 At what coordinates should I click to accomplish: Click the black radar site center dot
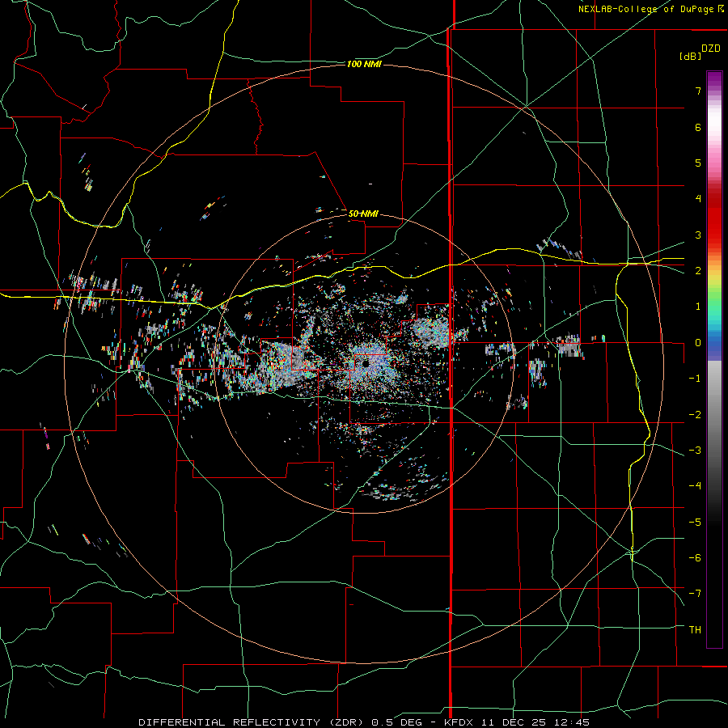pyautogui.click(x=366, y=363)
